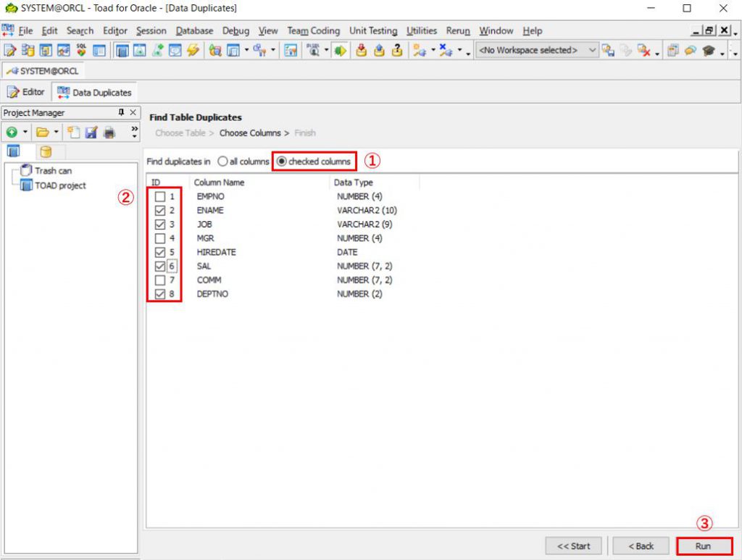Pin the Project Manager panel
This screenshot has width=742, height=560.
[121, 112]
